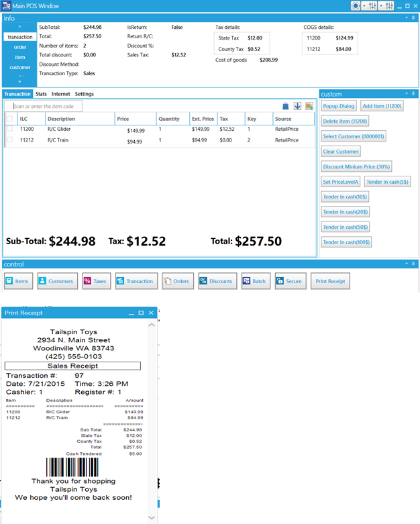Toggle the select-all checkbox in grid header

pyautogui.click(x=9, y=119)
